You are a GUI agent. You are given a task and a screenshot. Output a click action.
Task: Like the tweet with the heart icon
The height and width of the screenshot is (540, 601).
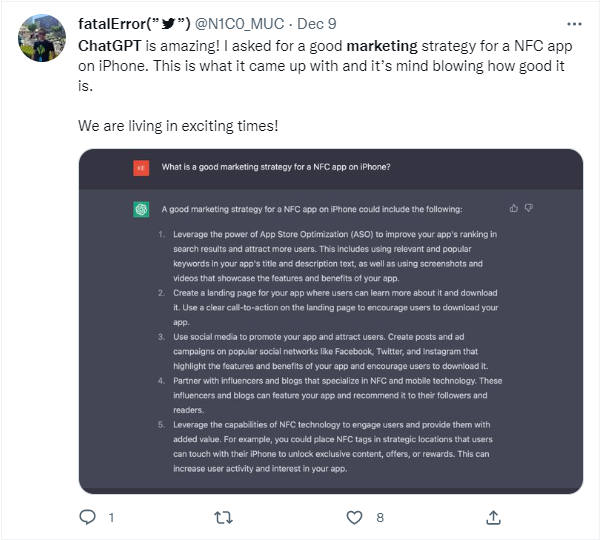(x=353, y=517)
